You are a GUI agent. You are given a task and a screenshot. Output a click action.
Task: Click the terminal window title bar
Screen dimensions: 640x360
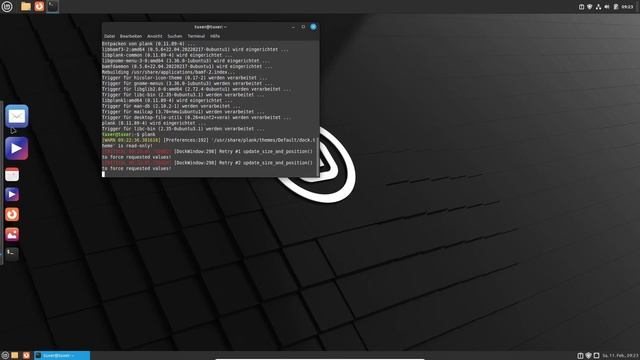point(210,27)
